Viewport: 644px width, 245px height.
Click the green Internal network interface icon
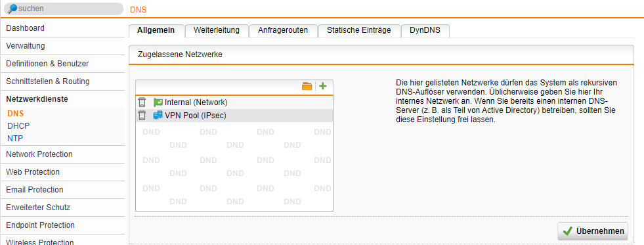click(x=158, y=102)
